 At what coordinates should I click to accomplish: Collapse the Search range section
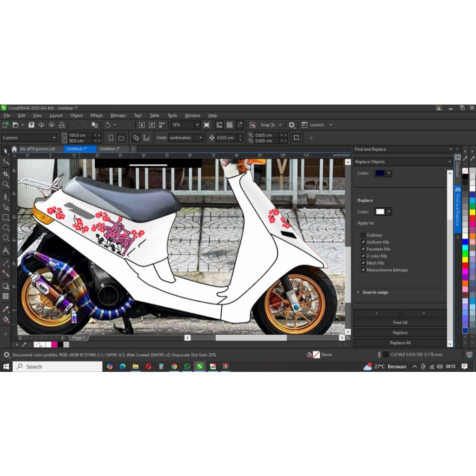point(358,292)
